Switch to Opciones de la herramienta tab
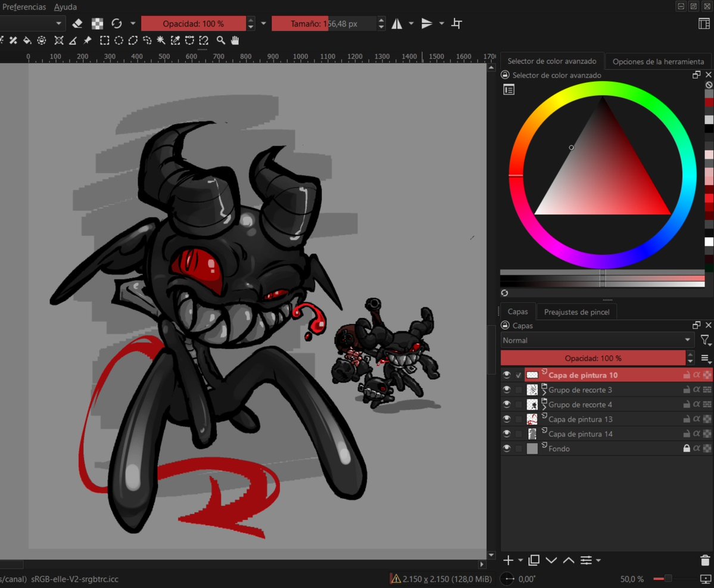The height and width of the screenshot is (588, 714). pyautogui.click(x=658, y=61)
